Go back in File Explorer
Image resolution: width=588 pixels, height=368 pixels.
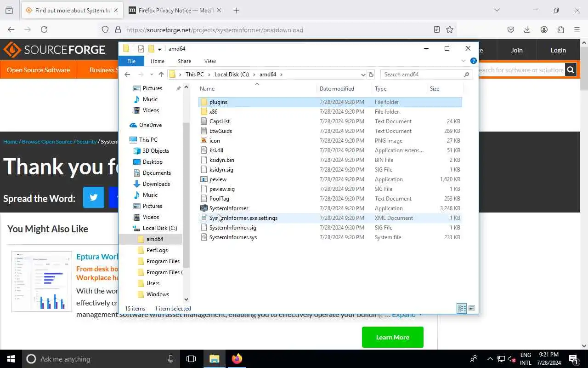click(128, 75)
